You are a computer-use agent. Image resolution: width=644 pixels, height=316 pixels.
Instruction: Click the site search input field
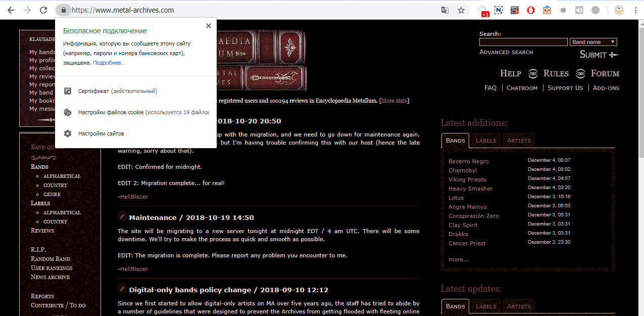tap(523, 42)
